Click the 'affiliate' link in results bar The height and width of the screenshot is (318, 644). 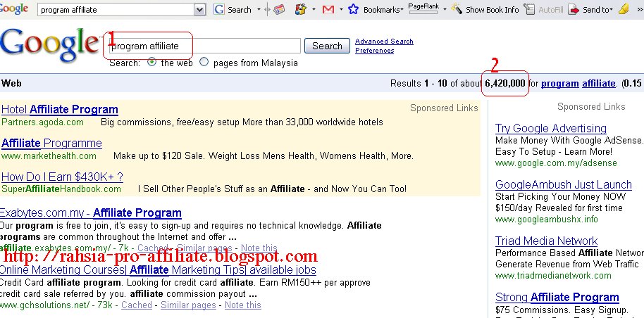pos(598,83)
